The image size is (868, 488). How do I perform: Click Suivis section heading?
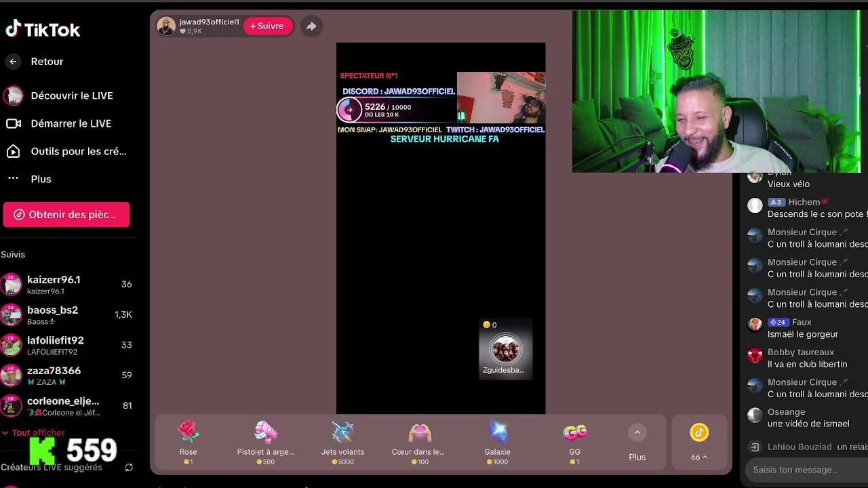(x=13, y=254)
